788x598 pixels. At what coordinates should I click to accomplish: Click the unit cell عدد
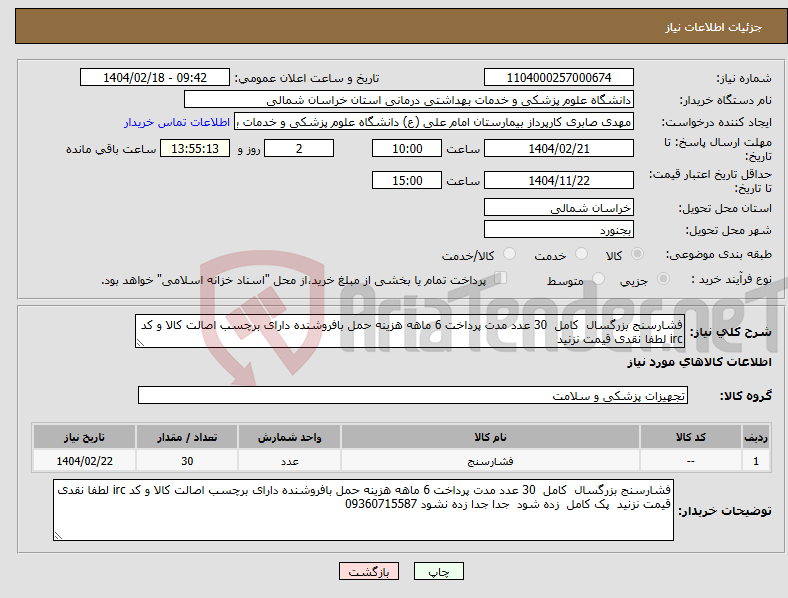point(289,461)
